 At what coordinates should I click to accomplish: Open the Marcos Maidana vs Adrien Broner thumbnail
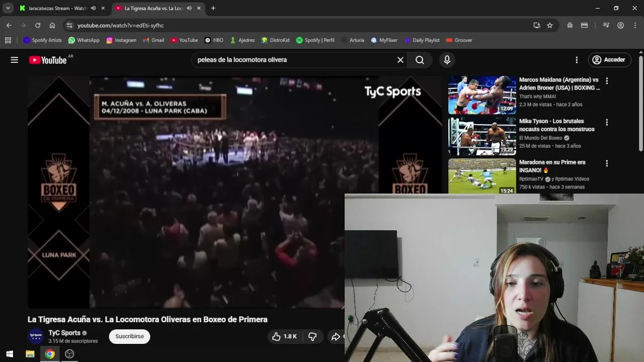pyautogui.click(x=482, y=95)
